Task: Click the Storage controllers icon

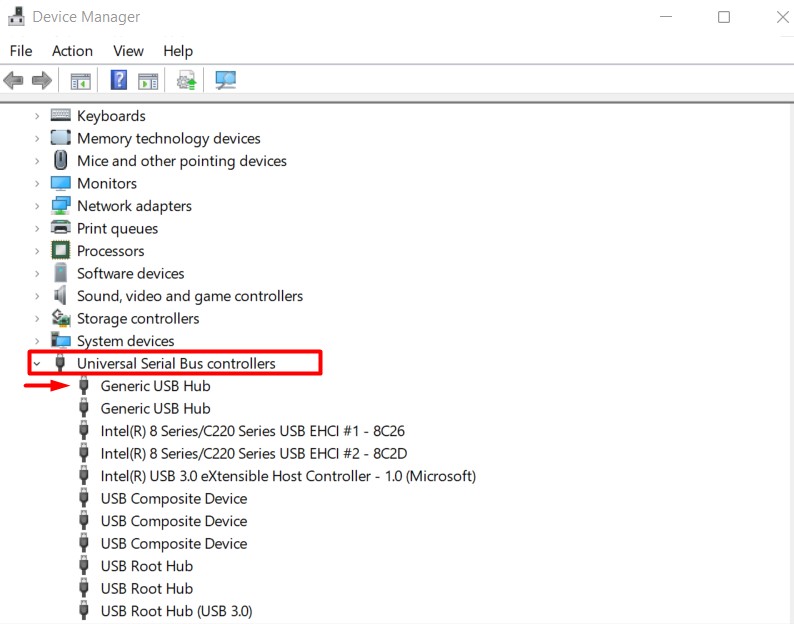Action: (x=61, y=318)
